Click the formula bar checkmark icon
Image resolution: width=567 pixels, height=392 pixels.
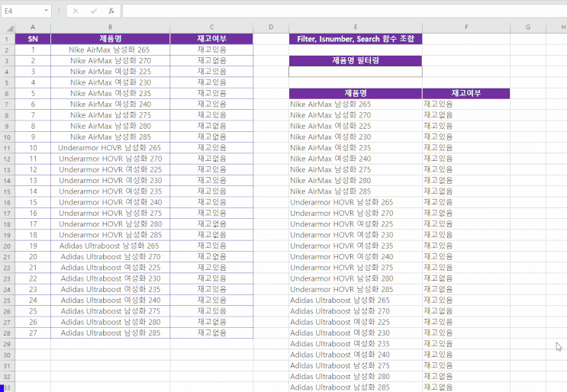(x=94, y=11)
